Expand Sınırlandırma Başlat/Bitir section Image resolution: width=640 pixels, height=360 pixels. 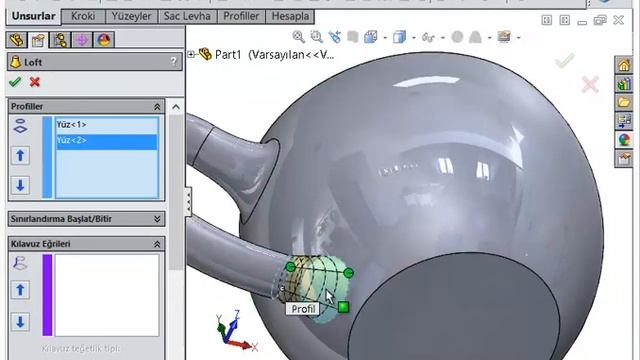pos(157,219)
